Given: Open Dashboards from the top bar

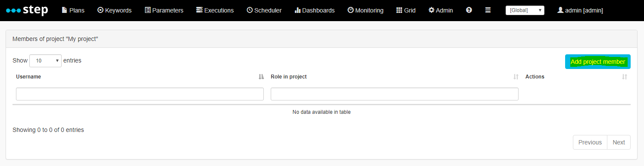Looking at the screenshot, I should pyautogui.click(x=314, y=10).
